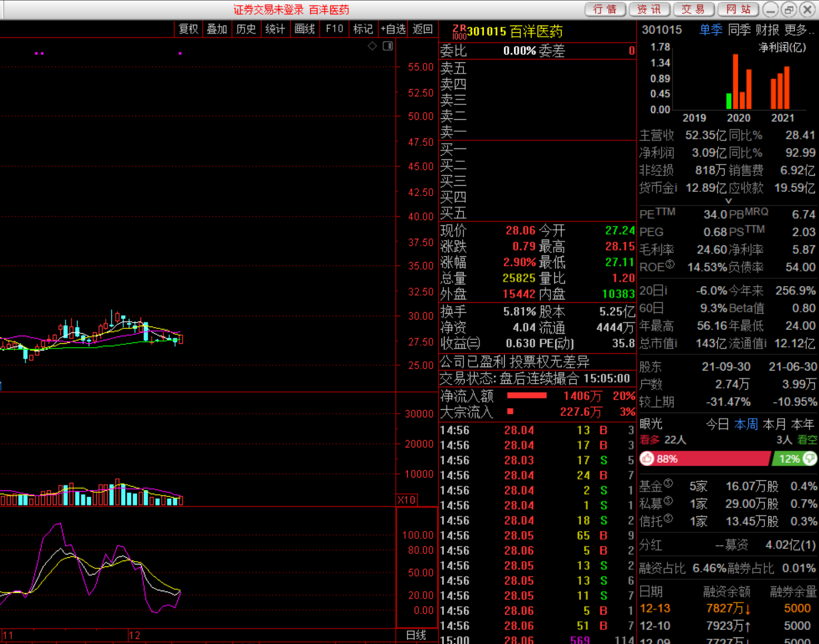Select 本年 in the 眼光 sentiment section
Viewport: 819px width, 644px height.
coord(802,424)
